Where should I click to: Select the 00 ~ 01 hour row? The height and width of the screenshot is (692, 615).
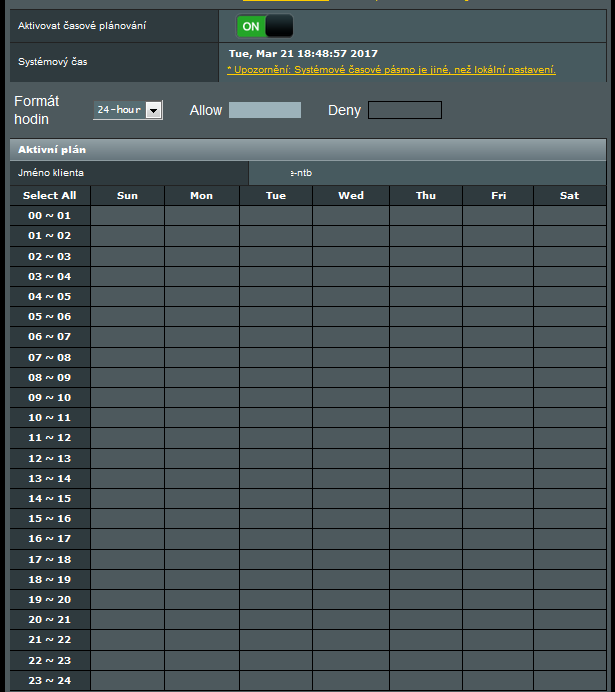50,216
